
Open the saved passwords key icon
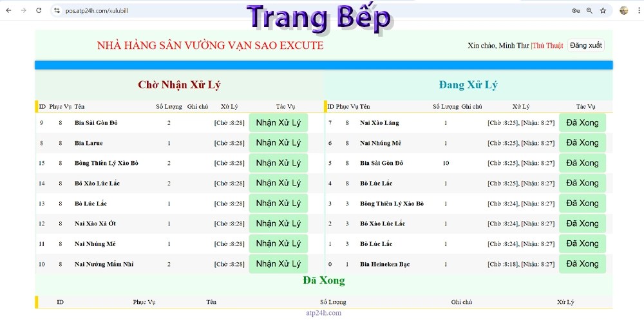coord(576,11)
